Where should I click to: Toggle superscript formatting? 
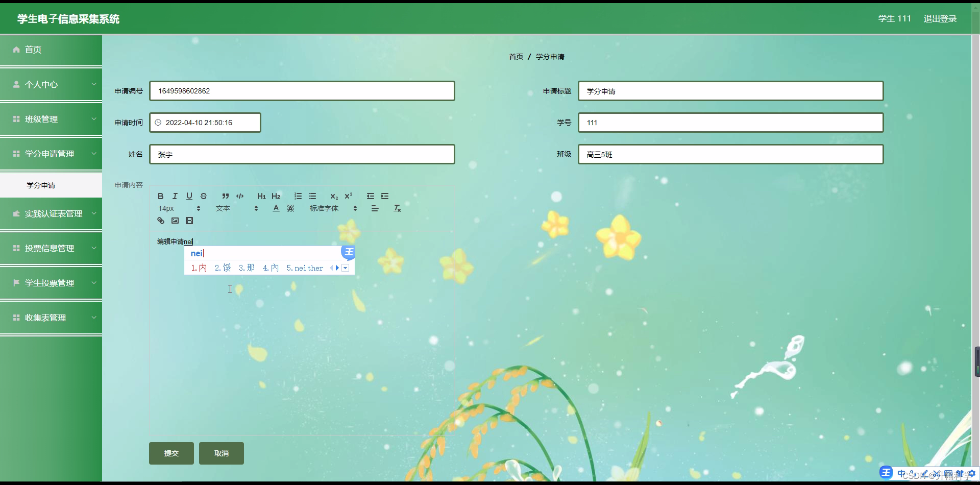click(348, 196)
